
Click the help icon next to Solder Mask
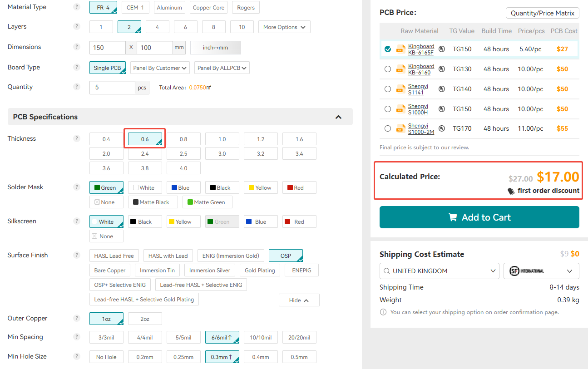77,187
